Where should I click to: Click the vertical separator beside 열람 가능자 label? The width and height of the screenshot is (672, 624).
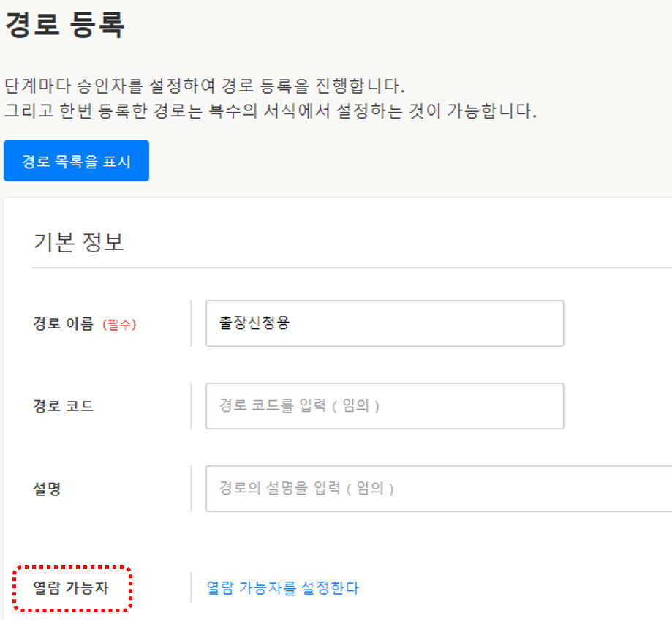pyautogui.click(x=191, y=588)
